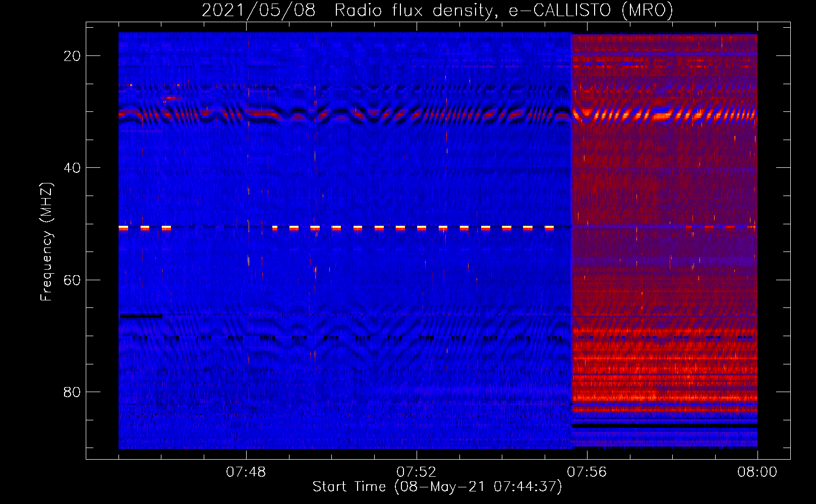Click the 60 MHz frequency tick label

pos(72,280)
